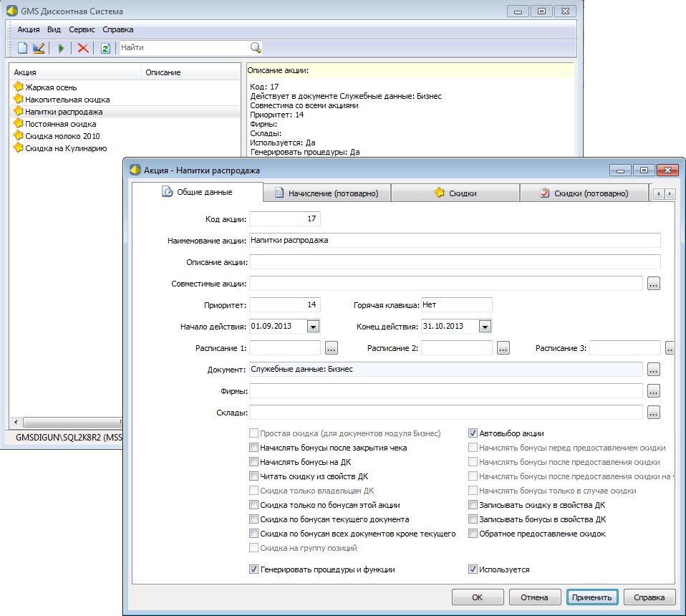The width and height of the screenshot is (686, 616).
Task: Open browse button for Совместимые акции
Action: click(653, 284)
